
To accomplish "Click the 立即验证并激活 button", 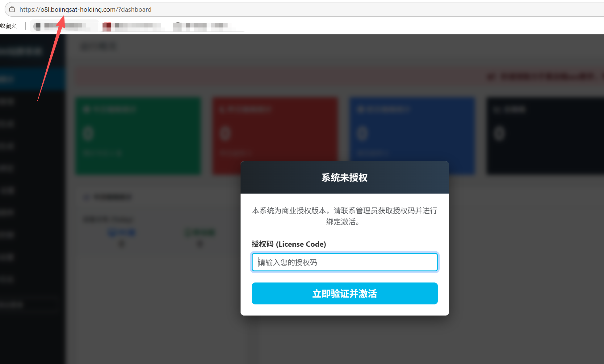I will tap(345, 293).
